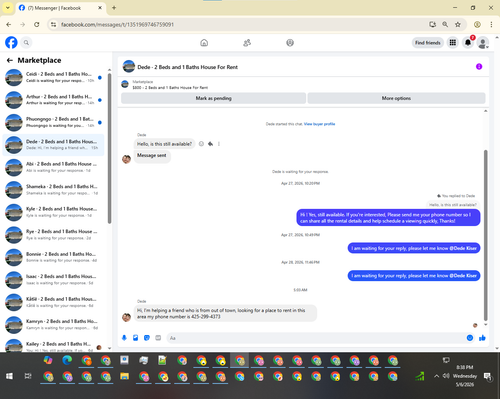The image size is (500, 399).
Task: Click the address bar URL
Action: (117, 24)
